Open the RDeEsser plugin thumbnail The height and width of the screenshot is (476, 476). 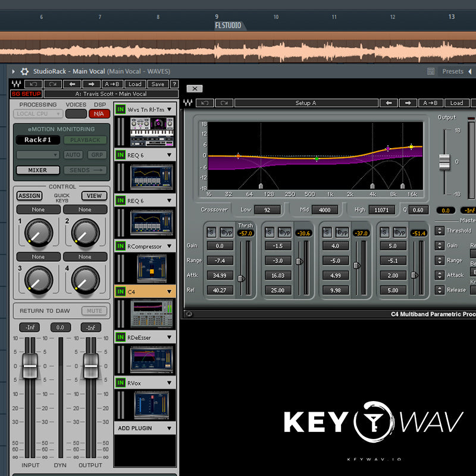coord(152,359)
